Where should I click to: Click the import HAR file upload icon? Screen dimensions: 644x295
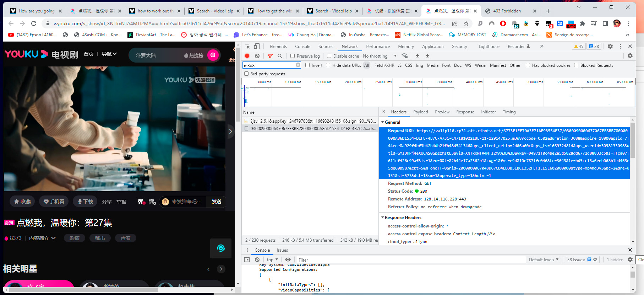[417, 56]
